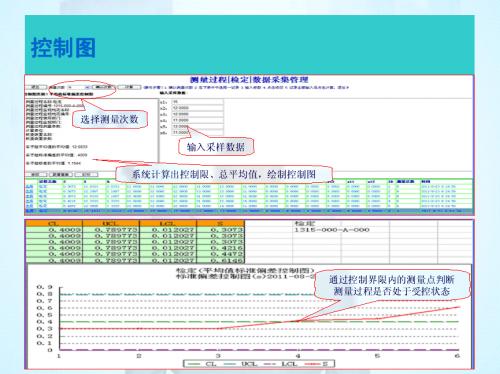Click the first row link in data table
The width and height of the screenshot is (500, 374).
tap(29, 187)
